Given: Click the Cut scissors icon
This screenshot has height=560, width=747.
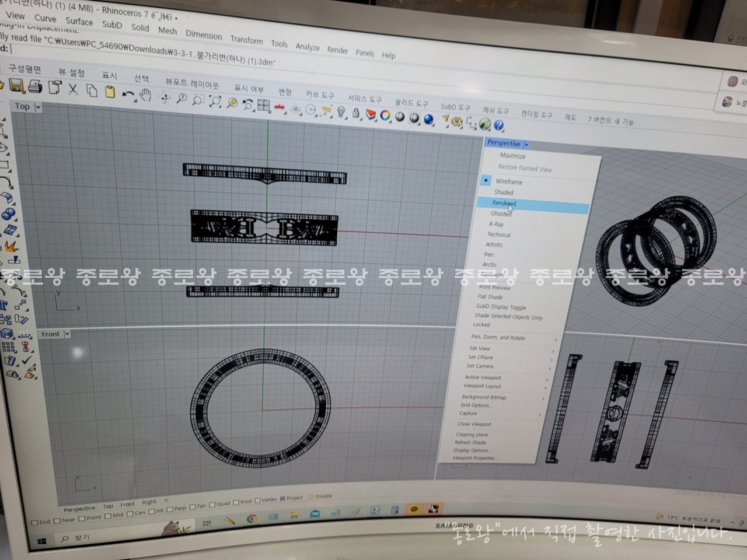Looking at the screenshot, I should 73,90.
